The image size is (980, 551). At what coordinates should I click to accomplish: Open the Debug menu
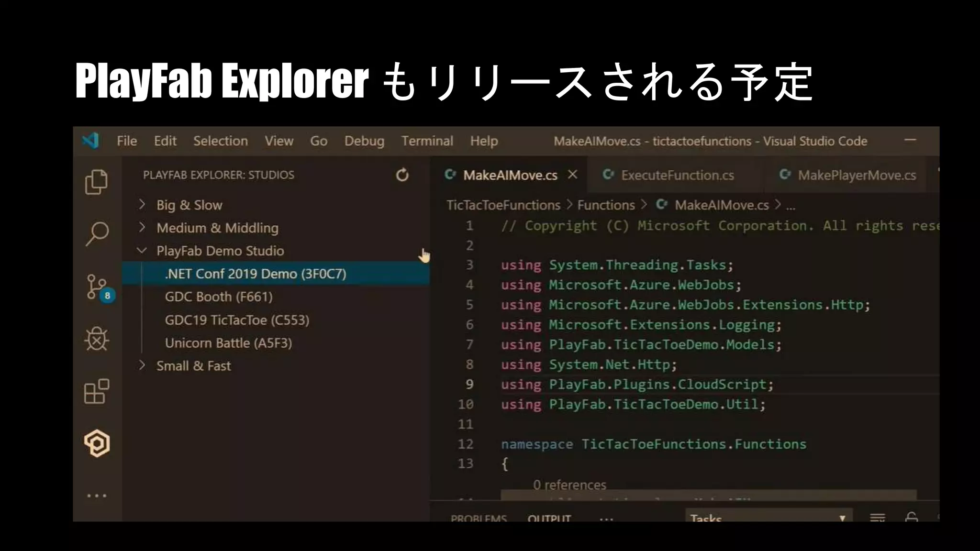tap(364, 141)
